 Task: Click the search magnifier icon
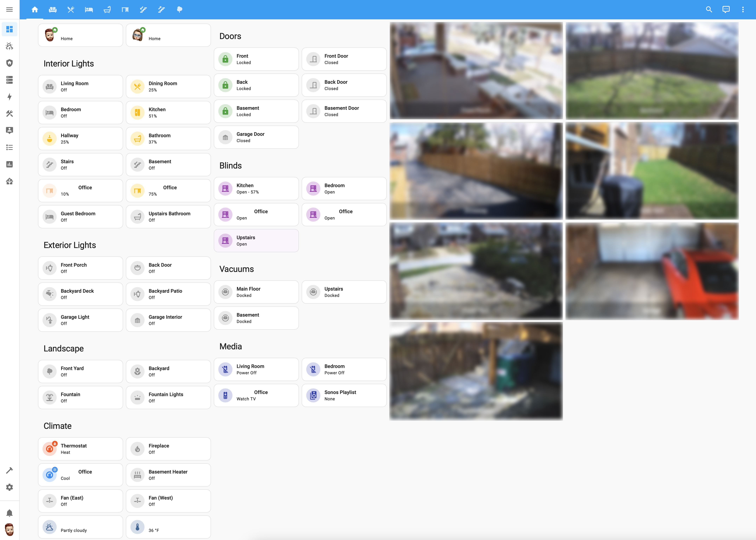click(x=709, y=10)
